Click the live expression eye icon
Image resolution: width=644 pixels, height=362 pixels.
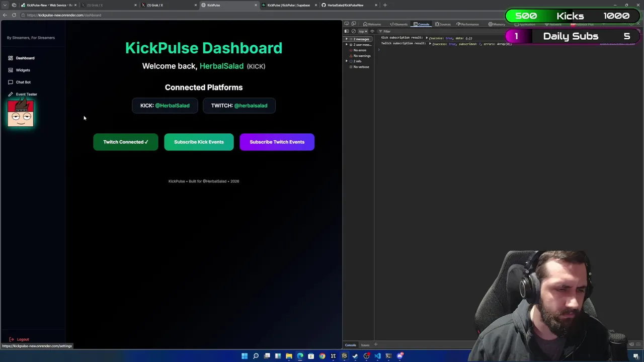(372, 31)
